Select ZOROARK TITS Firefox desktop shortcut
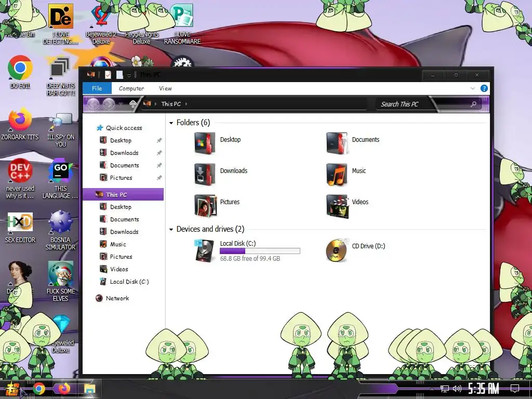Viewport: 532px width, 399px height. [x=20, y=124]
